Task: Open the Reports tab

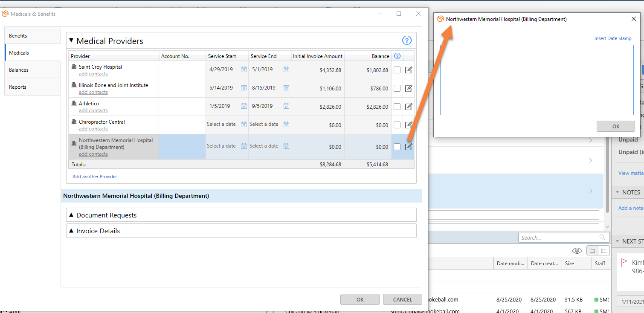Action: pyautogui.click(x=33, y=87)
